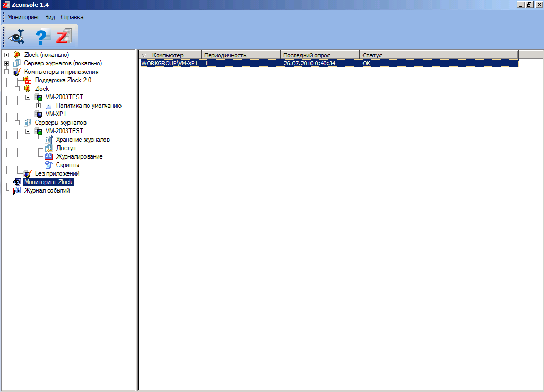Click the Компьютеры и приложения icon
The height and width of the screenshot is (392, 544).
17,72
